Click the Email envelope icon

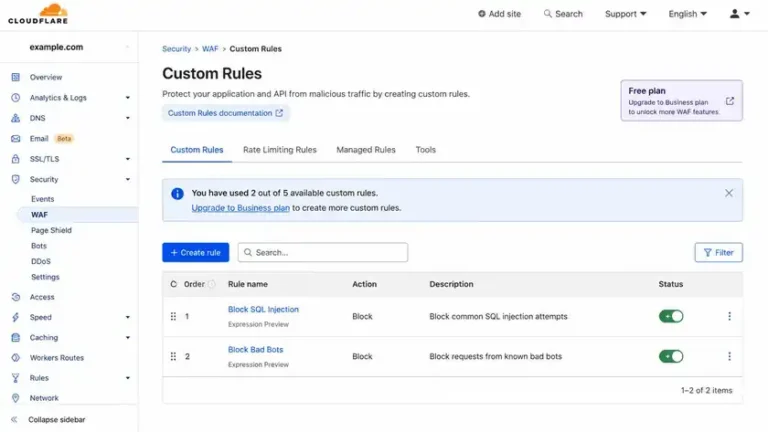16,139
